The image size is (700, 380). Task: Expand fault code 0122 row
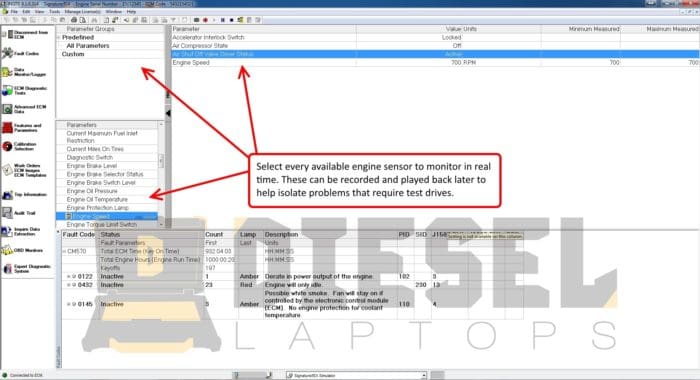69,276
